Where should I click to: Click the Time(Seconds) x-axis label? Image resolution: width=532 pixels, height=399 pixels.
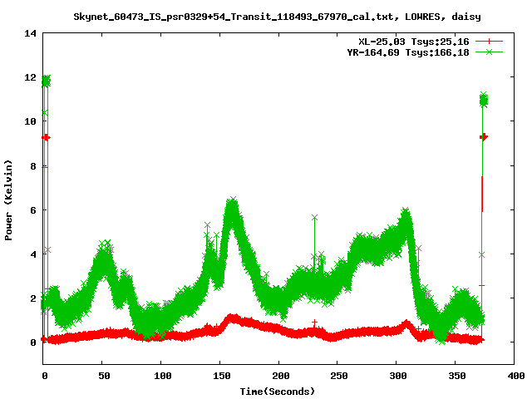(x=277, y=392)
